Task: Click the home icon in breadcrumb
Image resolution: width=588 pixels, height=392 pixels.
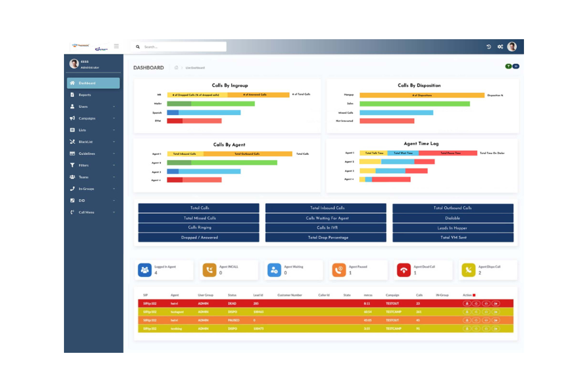Action: (x=176, y=68)
